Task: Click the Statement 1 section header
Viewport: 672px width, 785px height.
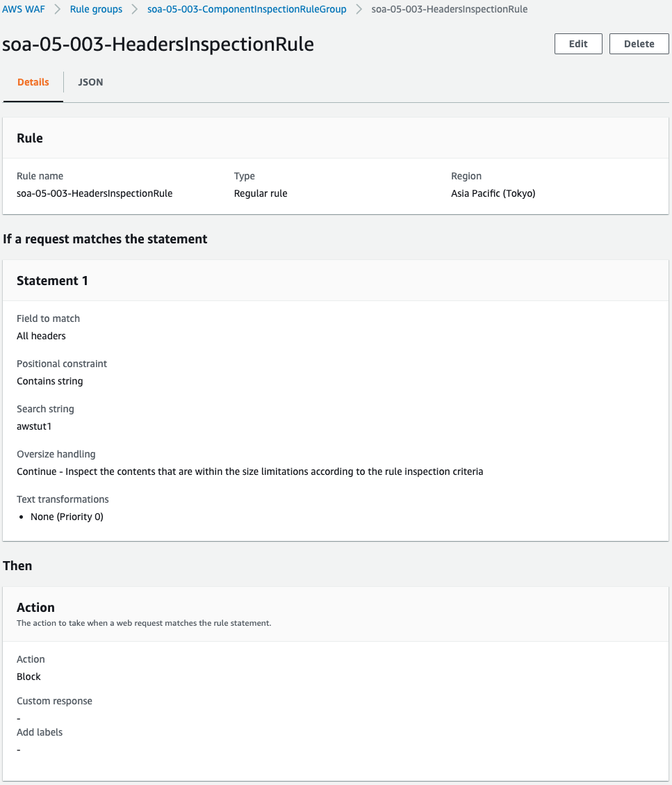Action: tap(52, 281)
